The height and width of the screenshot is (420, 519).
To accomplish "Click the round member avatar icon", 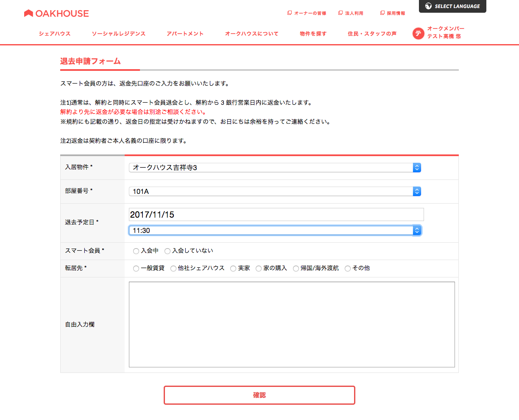I will click(x=418, y=34).
